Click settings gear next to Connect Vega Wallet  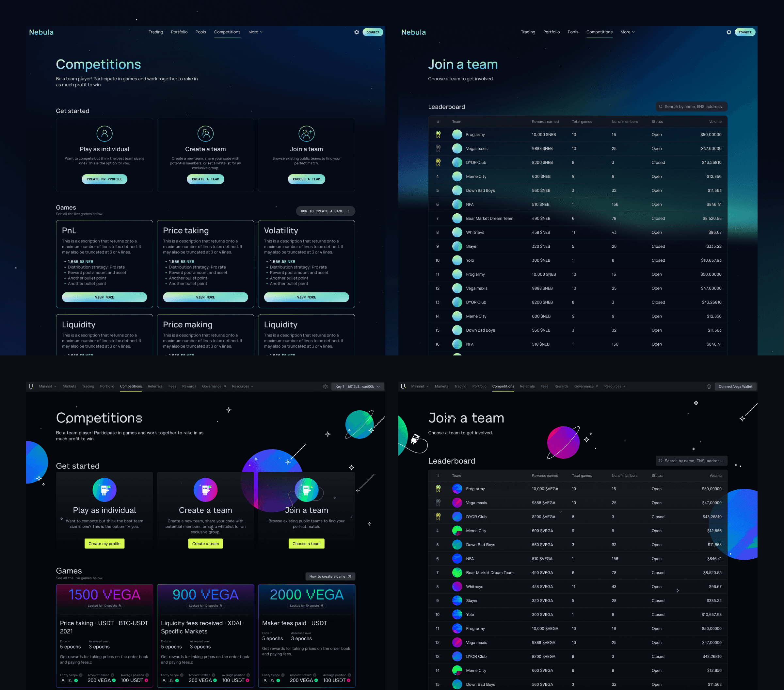tap(709, 386)
